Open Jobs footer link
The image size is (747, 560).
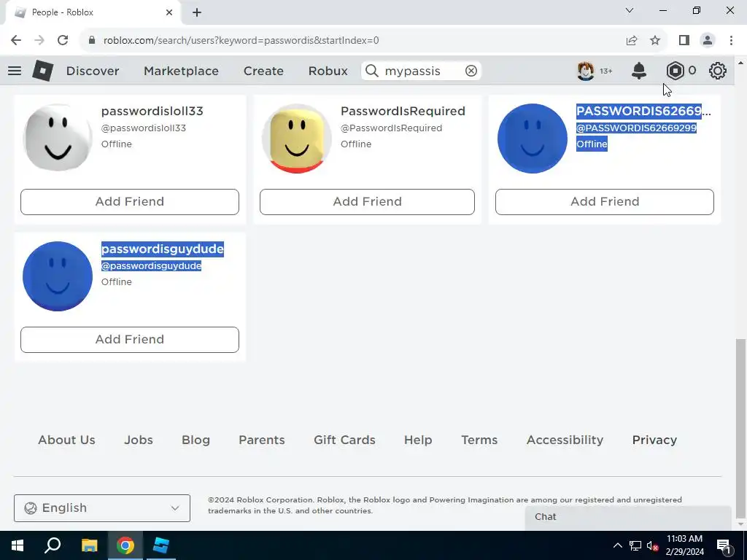[x=139, y=440]
